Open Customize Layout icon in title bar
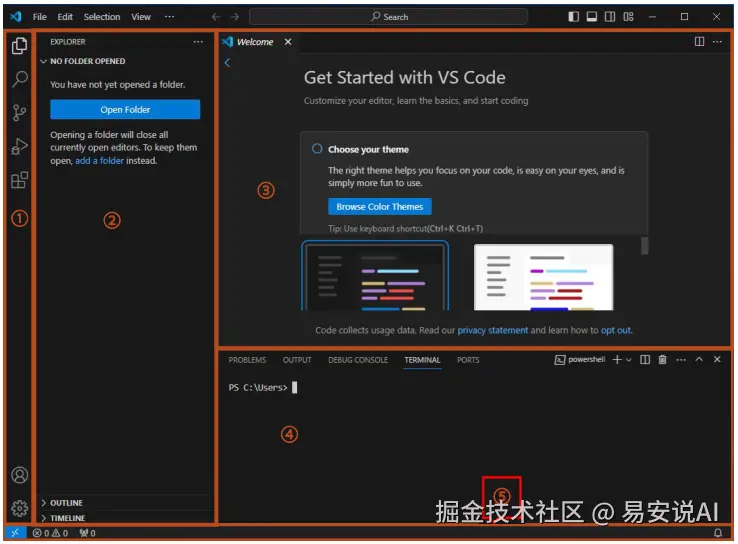Image resolution: width=738 pixels, height=544 pixels. point(628,17)
